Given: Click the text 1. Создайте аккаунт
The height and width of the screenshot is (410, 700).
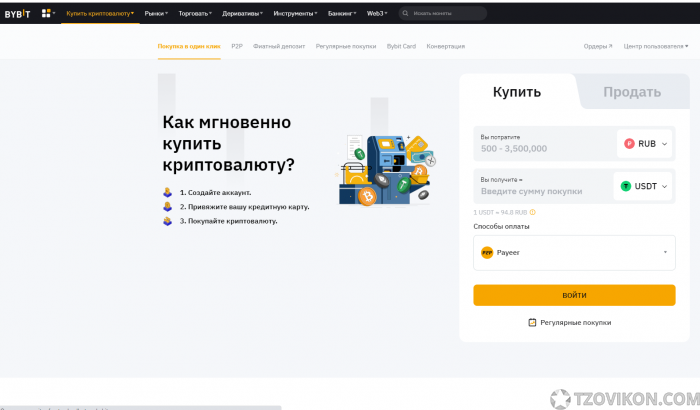Looking at the screenshot, I should tap(215, 192).
